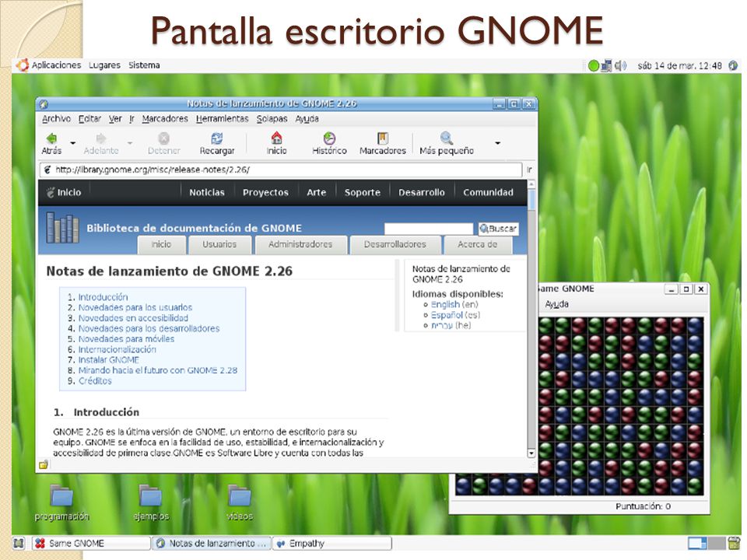Image resolution: width=747 pixels, height=560 pixels.
Task: Open the ejemplos desktop folder
Action: click(x=150, y=496)
